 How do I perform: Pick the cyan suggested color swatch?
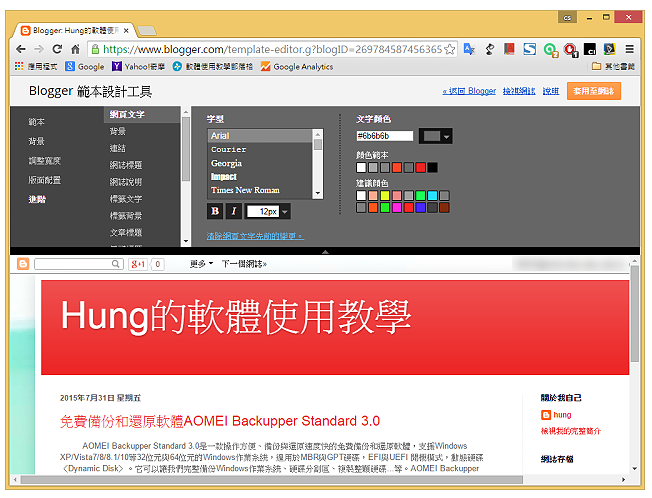[432, 195]
